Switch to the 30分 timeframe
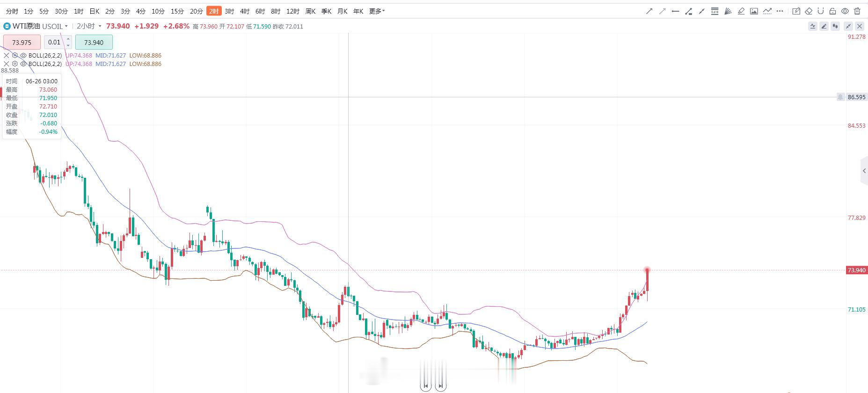Viewport: 868px width, 393px height. 61,11
